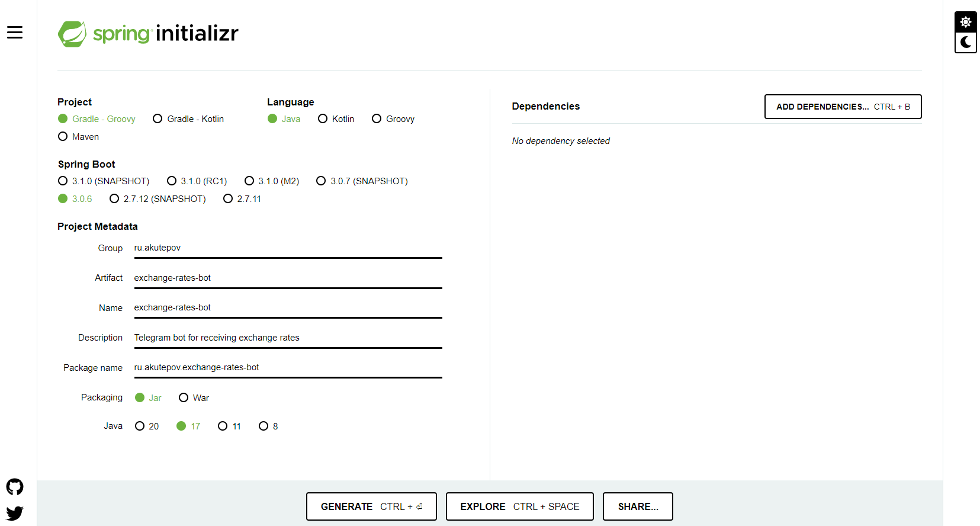Select Spring Boot 2.7.11
The image size is (980, 526).
[x=242, y=199]
